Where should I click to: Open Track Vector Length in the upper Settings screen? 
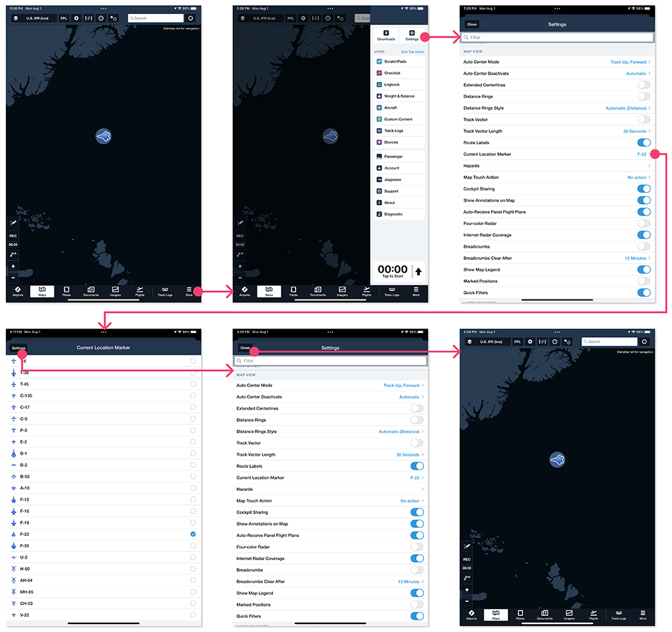click(557, 131)
